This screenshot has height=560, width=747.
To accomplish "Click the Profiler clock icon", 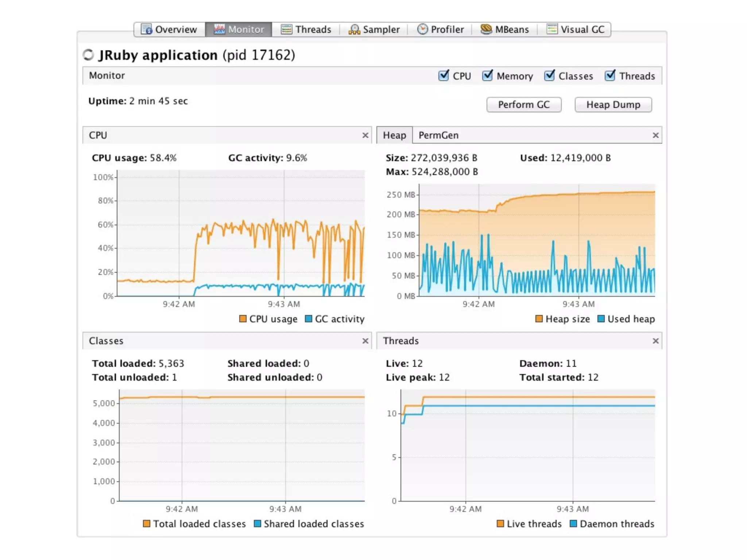I will (x=422, y=29).
